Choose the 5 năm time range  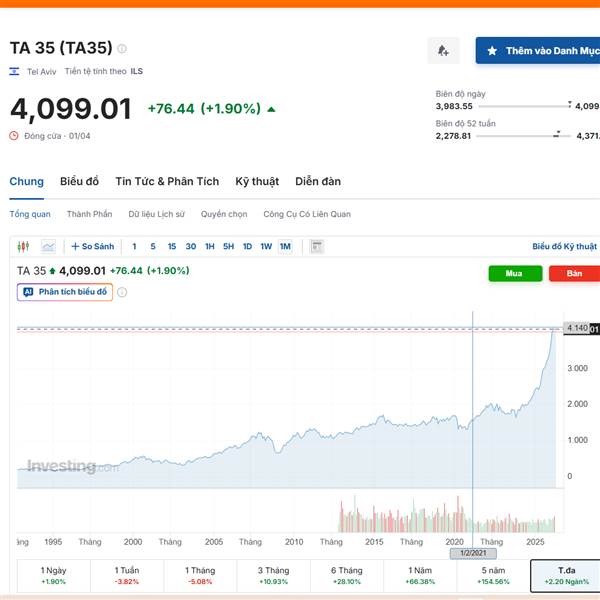(x=494, y=575)
